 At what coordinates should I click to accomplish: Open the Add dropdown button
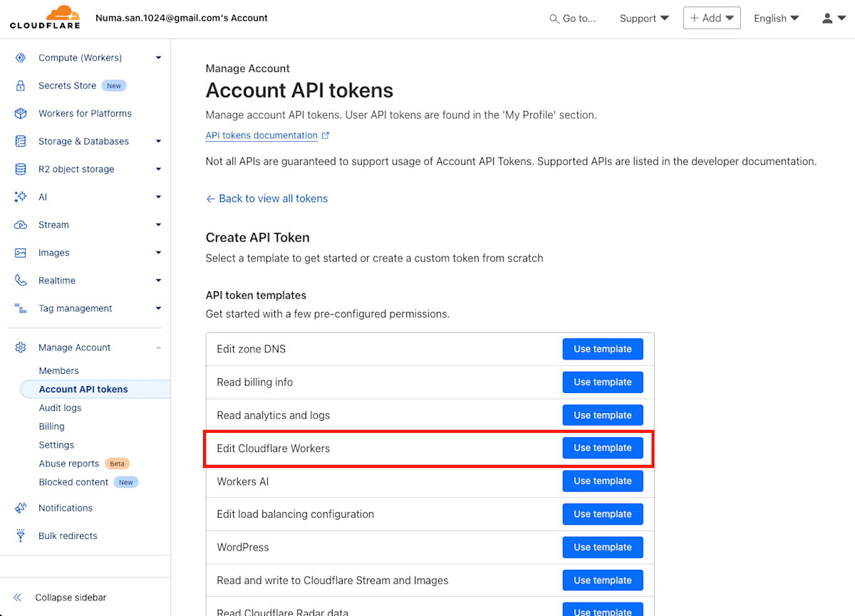(712, 18)
